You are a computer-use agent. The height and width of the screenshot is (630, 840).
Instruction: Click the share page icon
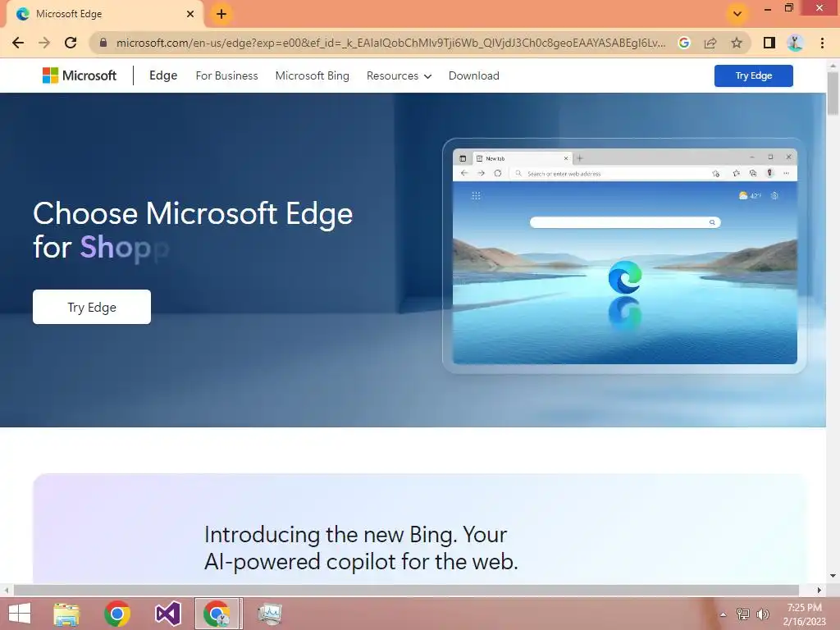tap(710, 43)
